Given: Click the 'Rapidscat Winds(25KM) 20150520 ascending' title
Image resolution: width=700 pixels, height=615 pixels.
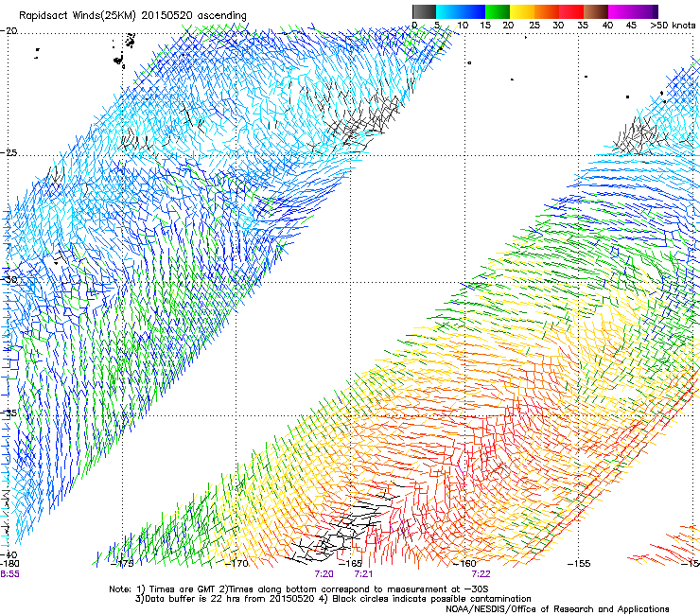Looking at the screenshot, I should [132, 16].
